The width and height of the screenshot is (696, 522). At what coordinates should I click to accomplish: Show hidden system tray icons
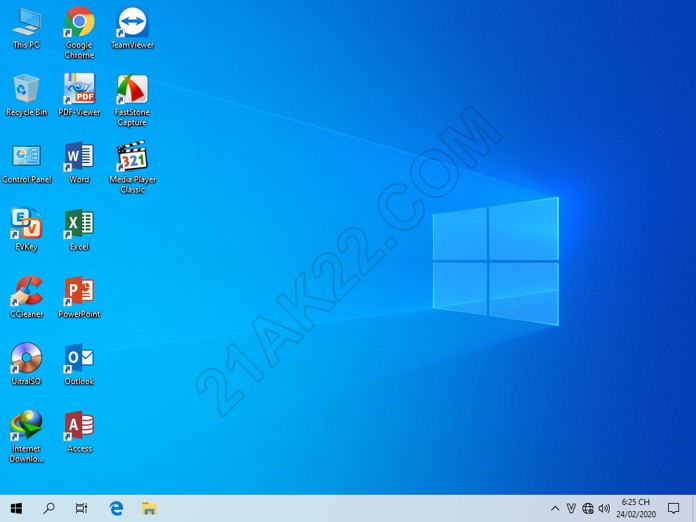pyautogui.click(x=555, y=509)
